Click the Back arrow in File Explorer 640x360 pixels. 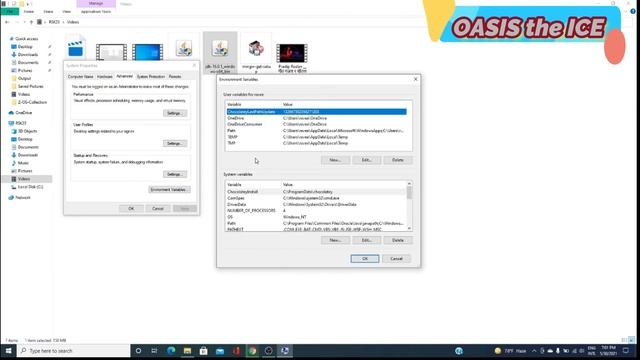[7, 22]
